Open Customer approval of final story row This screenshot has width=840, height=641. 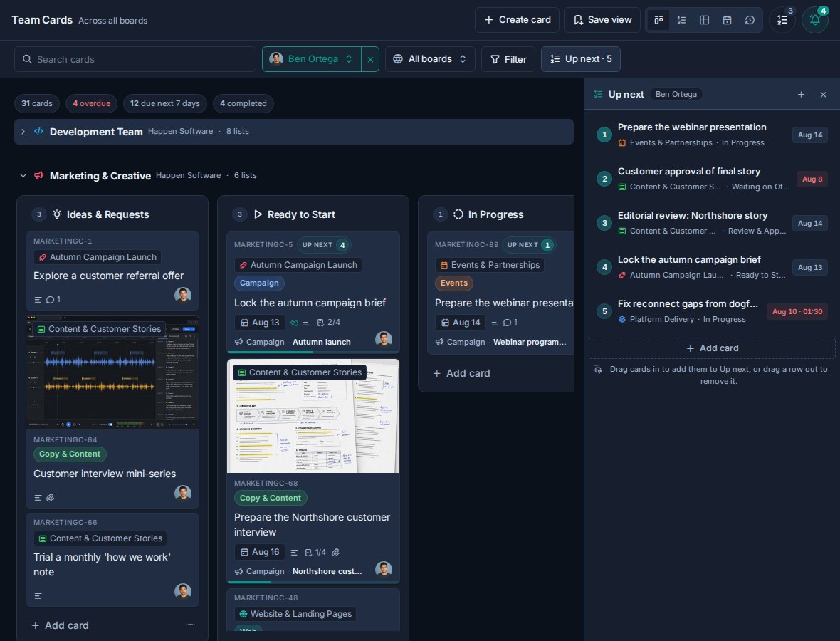tap(712, 179)
